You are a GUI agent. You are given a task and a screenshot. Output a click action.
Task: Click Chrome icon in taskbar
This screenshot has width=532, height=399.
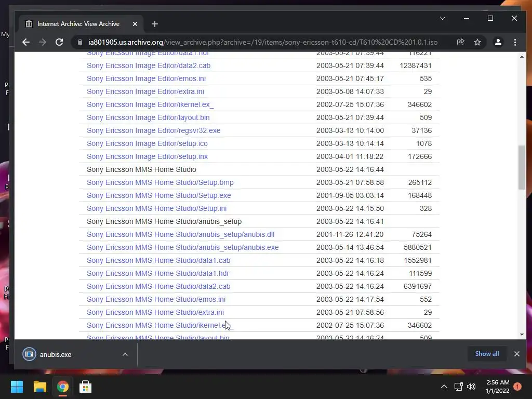tap(62, 387)
